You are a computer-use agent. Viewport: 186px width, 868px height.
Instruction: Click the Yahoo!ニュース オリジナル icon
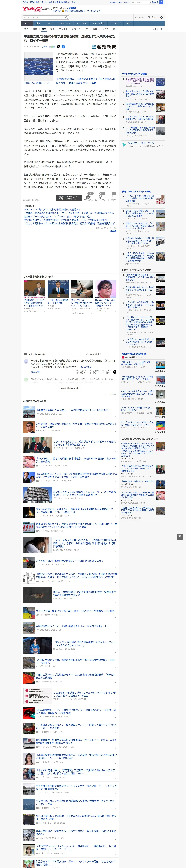[x=124, y=145]
